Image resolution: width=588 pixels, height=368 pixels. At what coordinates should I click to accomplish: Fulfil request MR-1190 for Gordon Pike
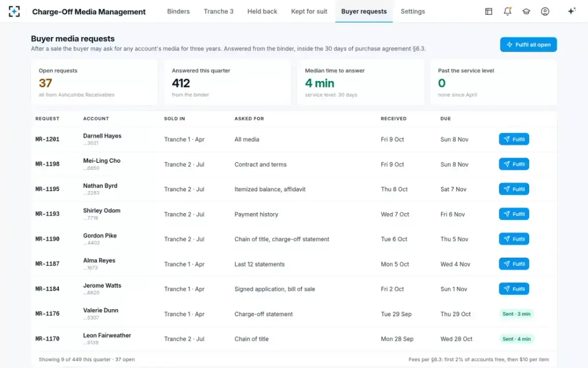[x=514, y=239]
